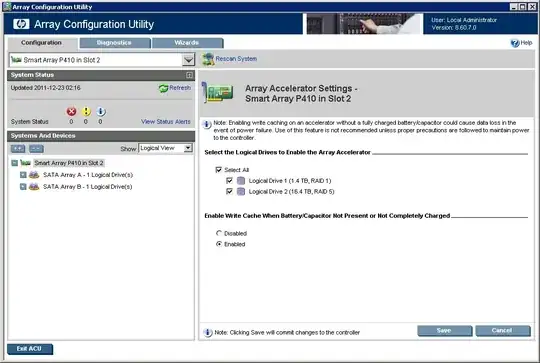Toggle the Select All checkbox

[x=218, y=169]
